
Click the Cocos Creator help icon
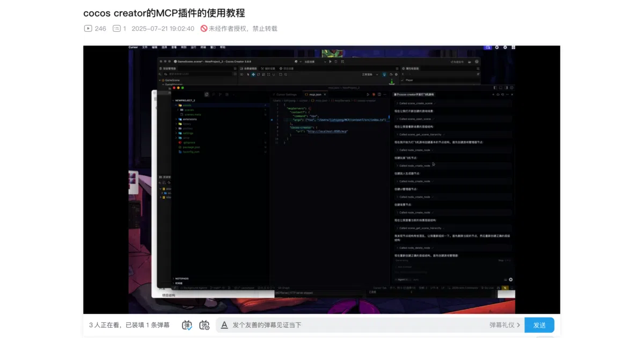tap(477, 62)
